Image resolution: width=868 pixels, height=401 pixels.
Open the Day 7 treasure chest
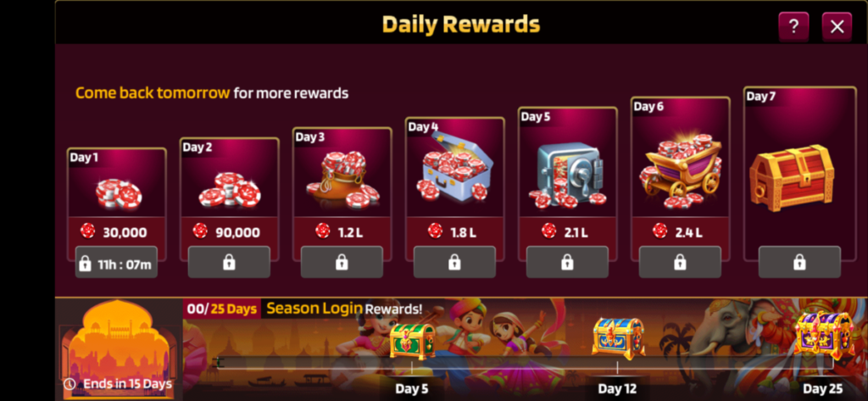pos(792,177)
